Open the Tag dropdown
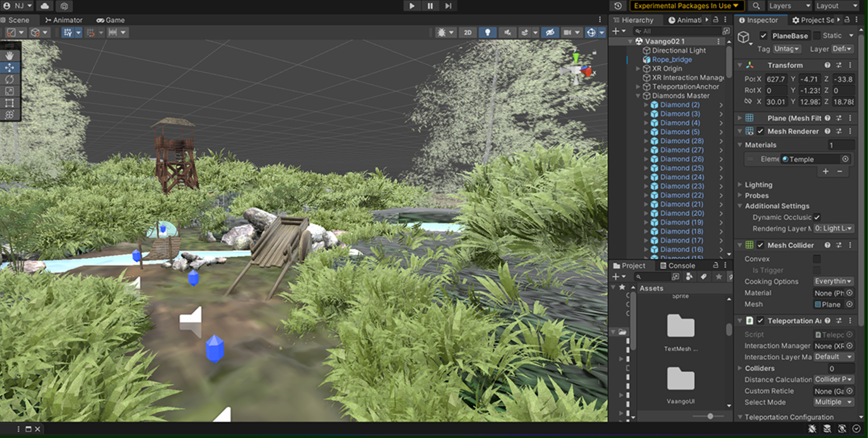The image size is (868, 438). pos(787,49)
